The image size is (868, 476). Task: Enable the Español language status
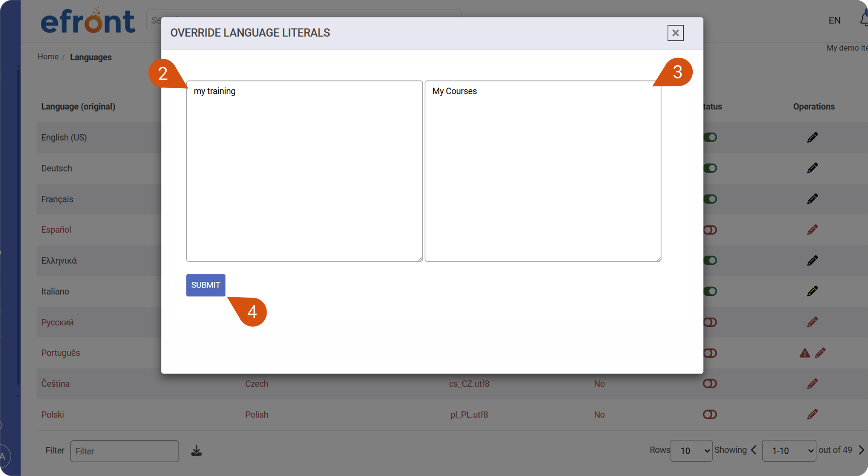coord(710,230)
